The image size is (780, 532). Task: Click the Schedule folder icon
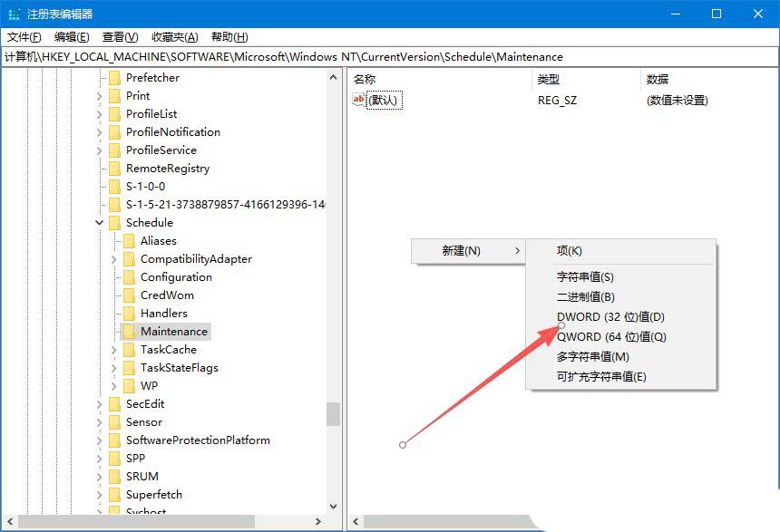pyautogui.click(x=114, y=223)
